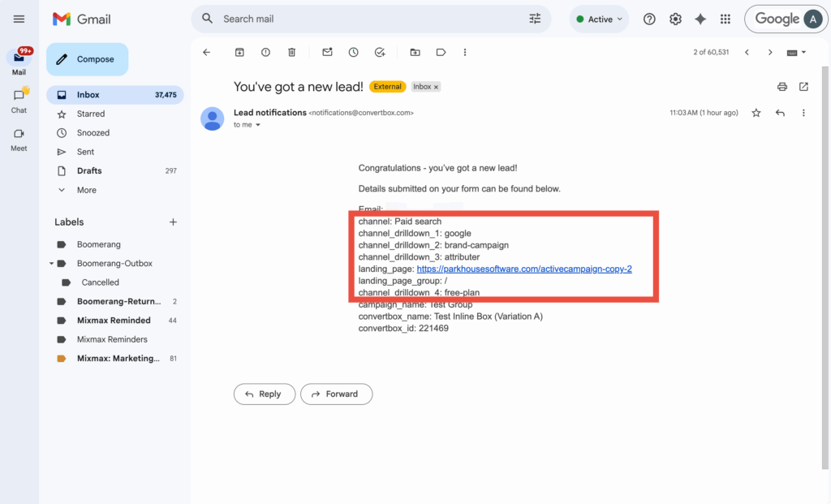Archive this email with the archive icon
Screen dimensions: 831x504
click(239, 52)
